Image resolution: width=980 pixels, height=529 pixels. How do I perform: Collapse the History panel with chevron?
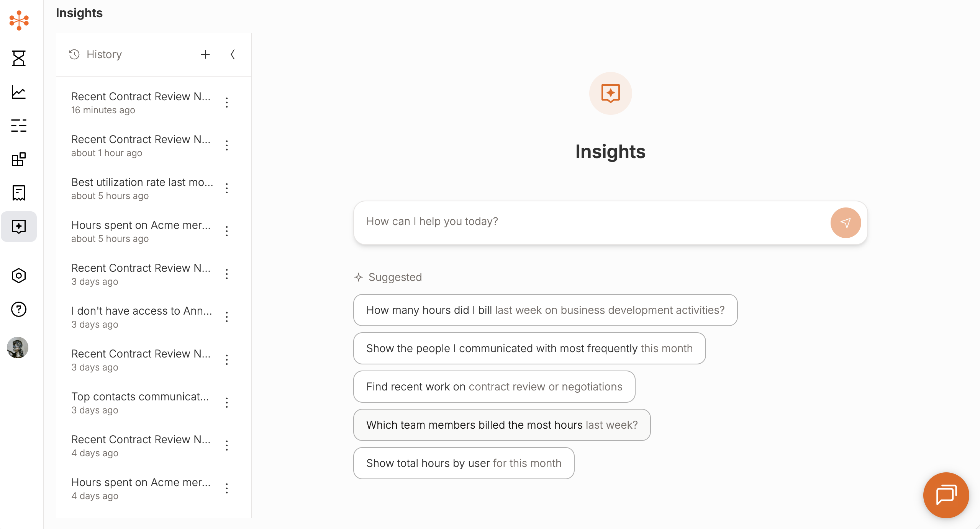point(233,54)
